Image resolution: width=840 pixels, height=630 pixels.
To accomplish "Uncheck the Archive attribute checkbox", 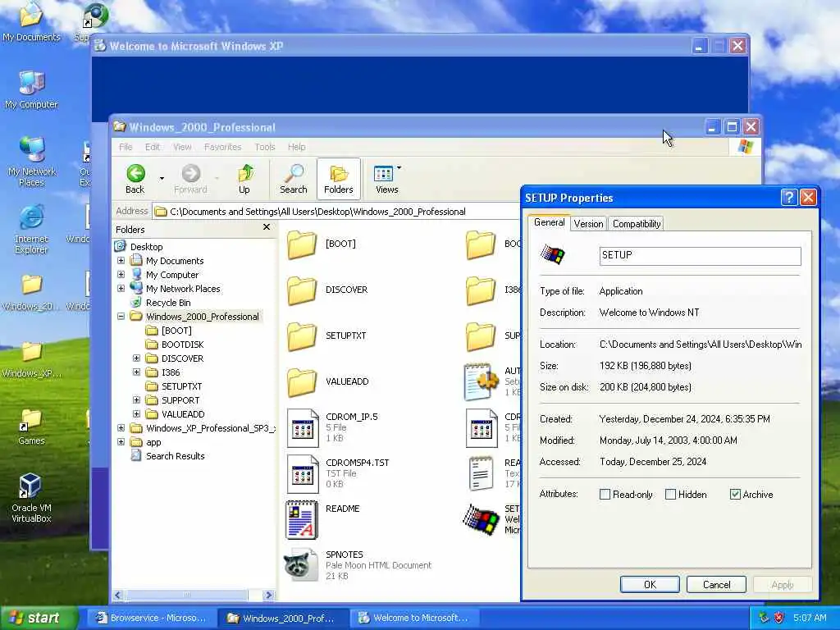I will (735, 495).
